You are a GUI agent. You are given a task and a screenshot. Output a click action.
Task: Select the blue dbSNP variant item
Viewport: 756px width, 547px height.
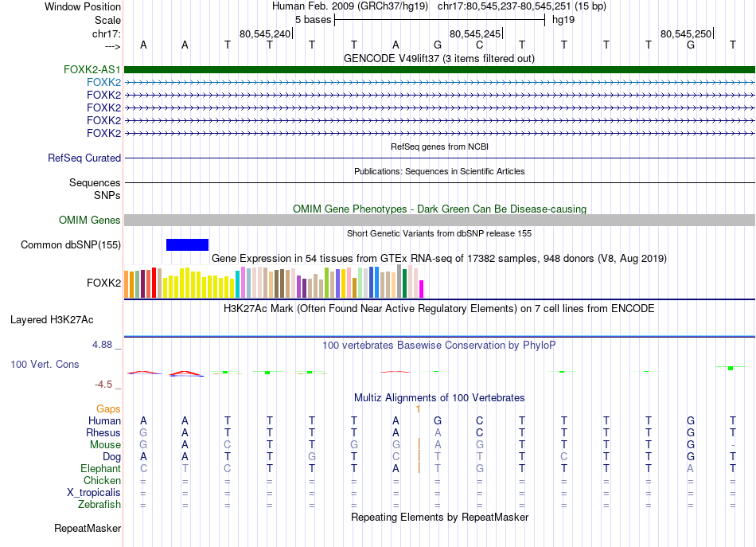pyautogui.click(x=187, y=244)
